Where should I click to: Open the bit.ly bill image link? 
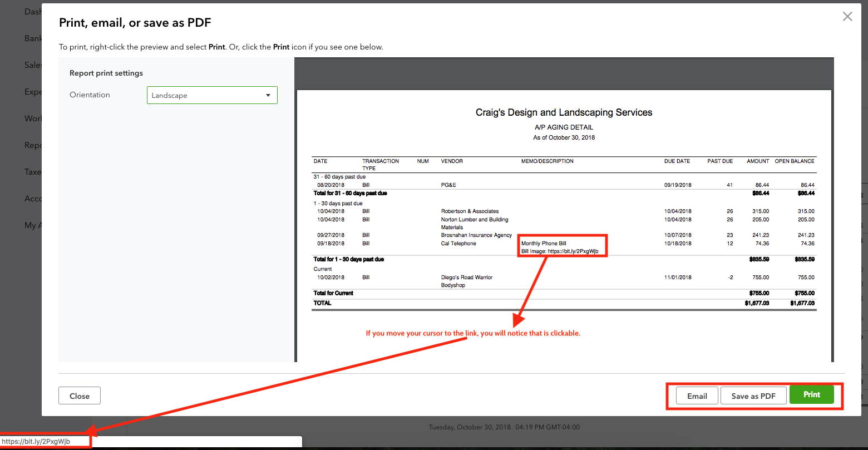click(x=573, y=251)
